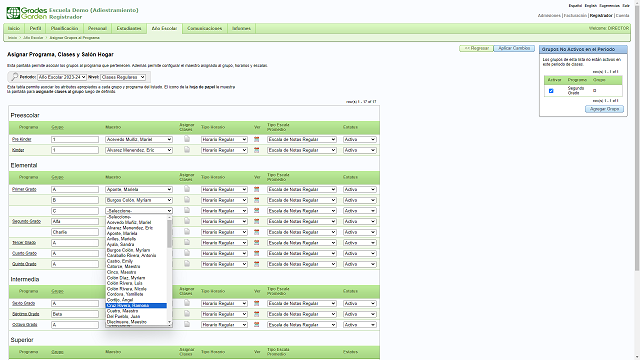Image resolution: width=640 pixels, height=360 pixels.
Task: Open assign-classes sheet icon for Cuarto Grado
Action: [187, 253]
